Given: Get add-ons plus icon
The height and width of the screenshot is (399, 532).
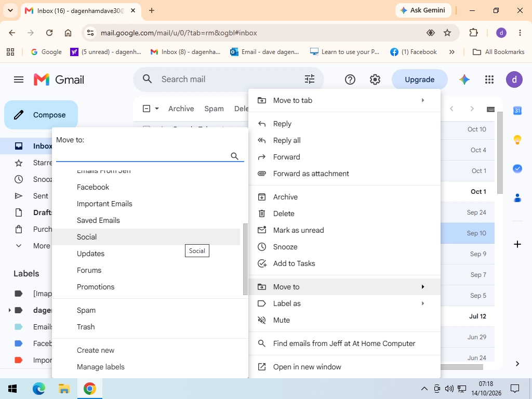Looking at the screenshot, I should (517, 244).
